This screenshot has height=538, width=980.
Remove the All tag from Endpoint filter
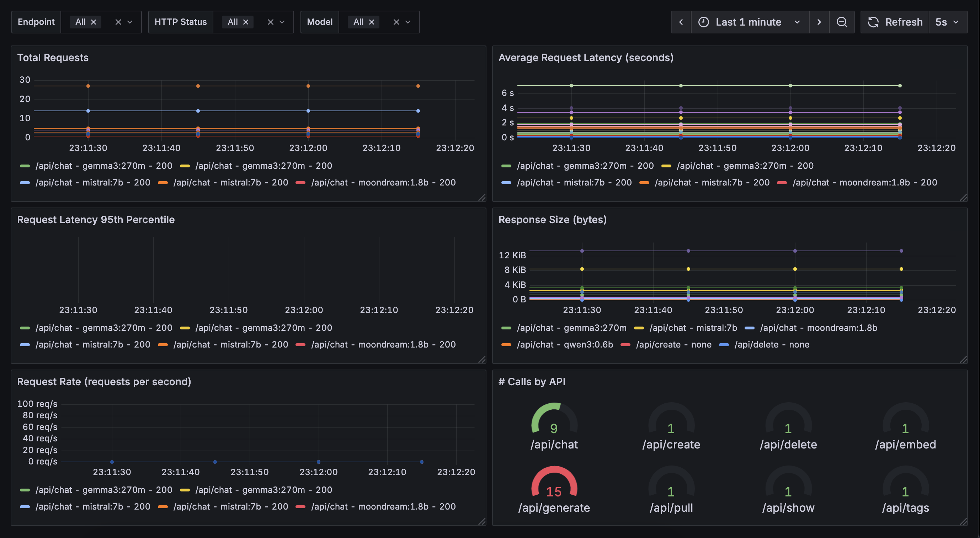point(94,22)
